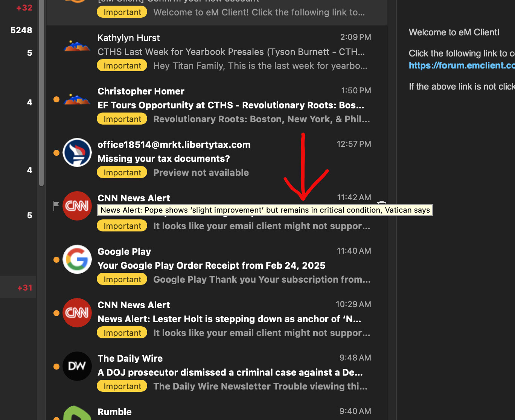The image size is (515, 420).
Task: Click the Preview not available text
Action: point(201,173)
